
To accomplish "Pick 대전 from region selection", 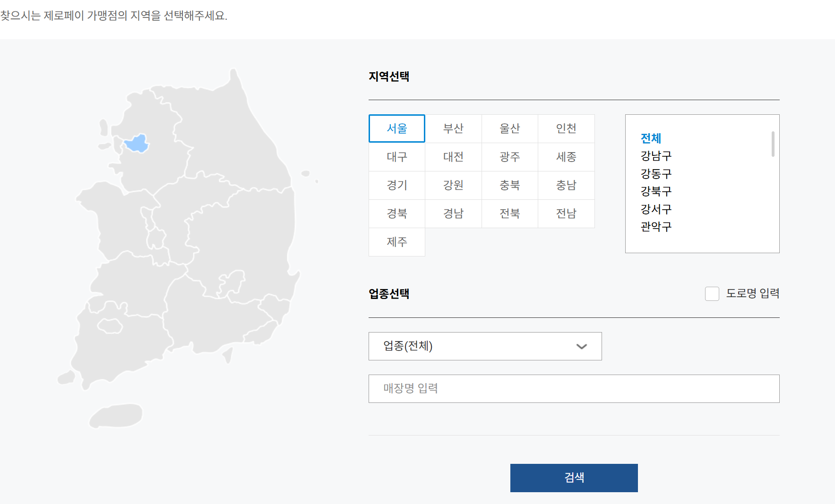I will pos(453,157).
